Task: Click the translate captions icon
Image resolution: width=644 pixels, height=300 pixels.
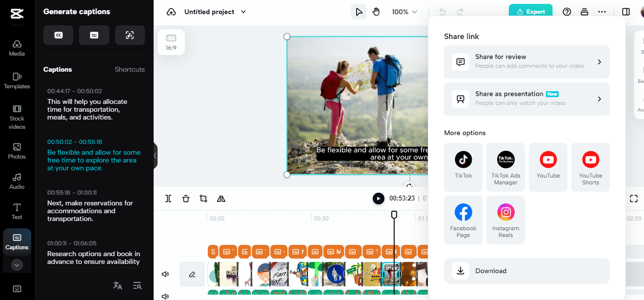Action: (118, 286)
